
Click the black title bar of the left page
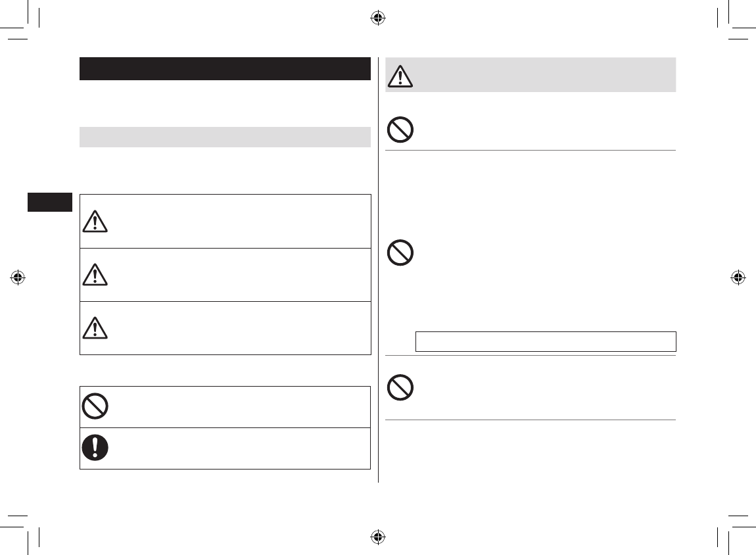click(225, 68)
